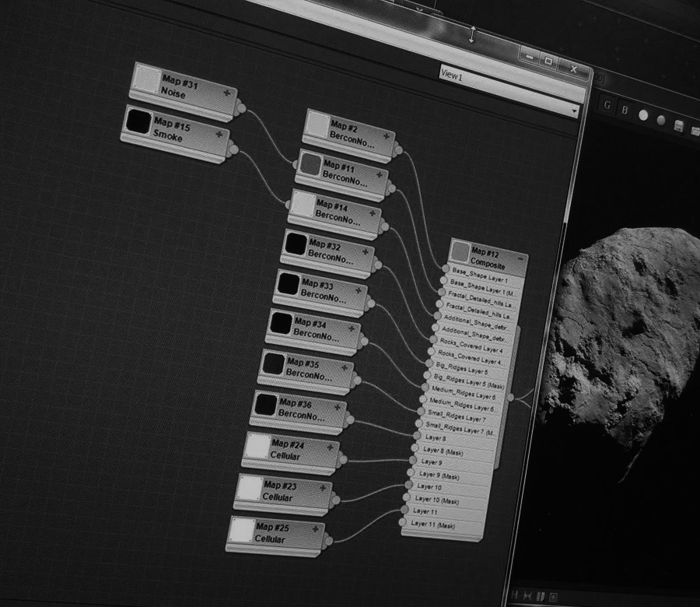Click Map #2 preview swatch
700x607 pixels.
318,125
